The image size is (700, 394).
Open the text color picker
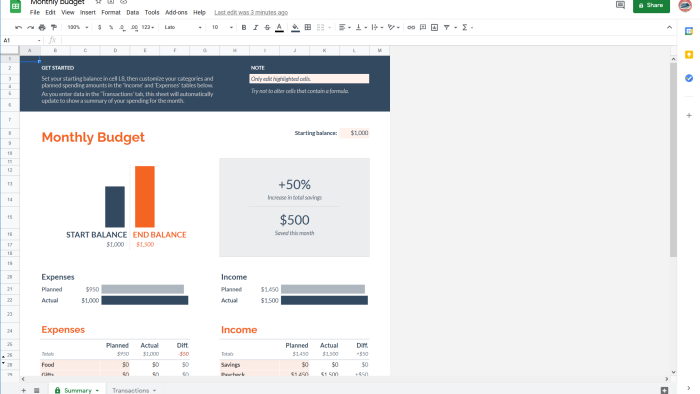(279, 28)
